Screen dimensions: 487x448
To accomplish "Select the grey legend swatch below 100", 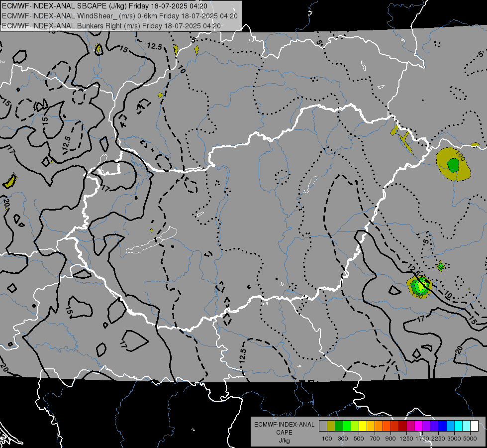I will 323,426.
